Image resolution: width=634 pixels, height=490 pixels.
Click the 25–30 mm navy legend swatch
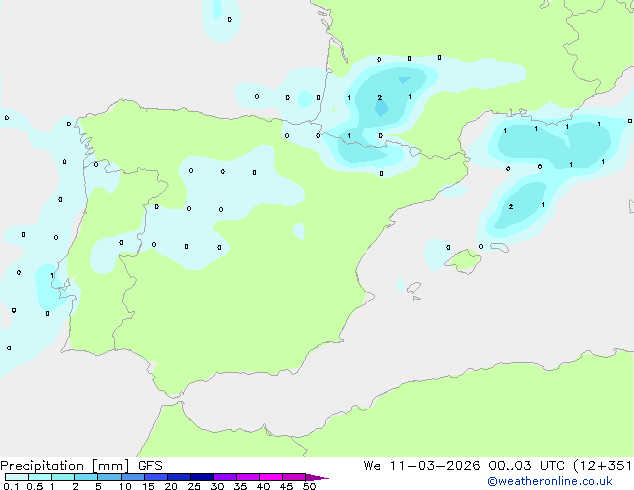coord(202,477)
